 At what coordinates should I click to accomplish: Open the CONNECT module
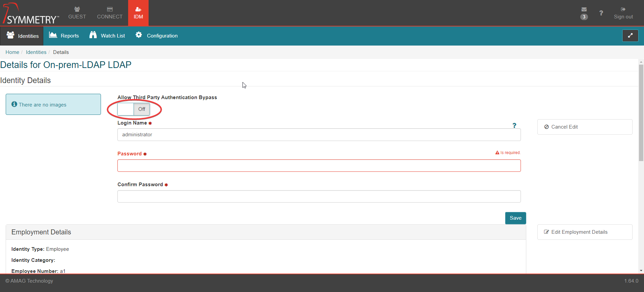pos(110,13)
